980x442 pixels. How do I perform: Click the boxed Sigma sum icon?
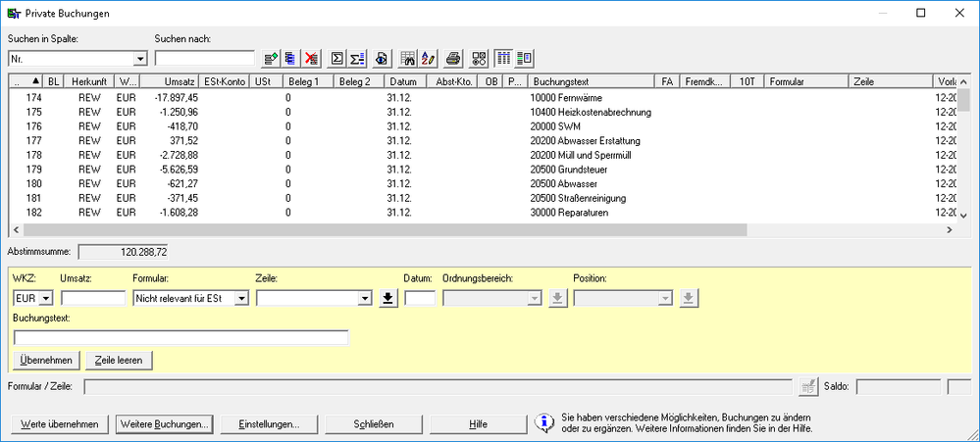[x=336, y=59]
